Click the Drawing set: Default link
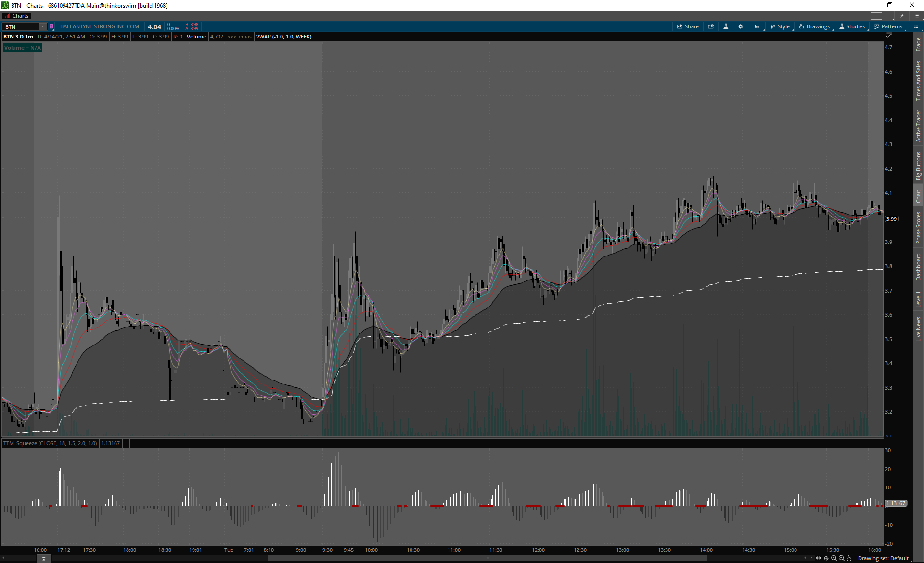The width and height of the screenshot is (924, 563). 883,558
